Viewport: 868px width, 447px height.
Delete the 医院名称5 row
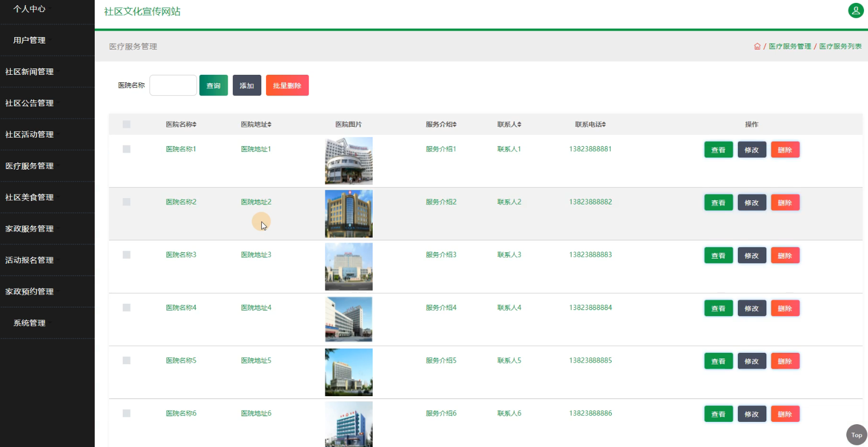point(785,361)
